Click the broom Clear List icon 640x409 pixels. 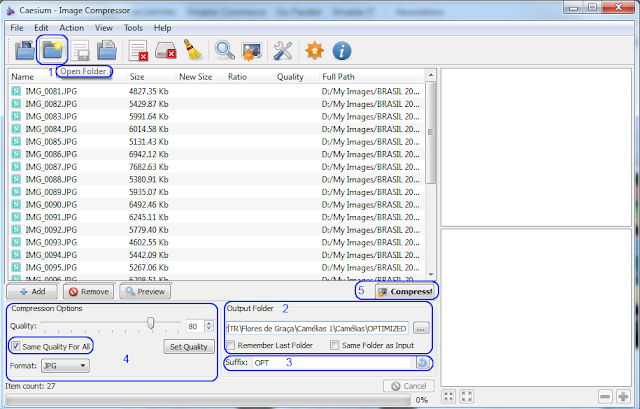[192, 50]
